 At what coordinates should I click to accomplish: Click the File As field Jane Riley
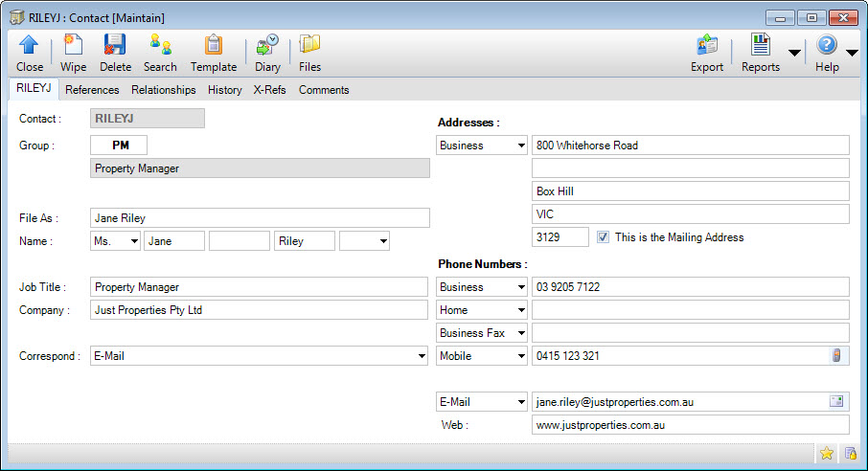(x=260, y=217)
